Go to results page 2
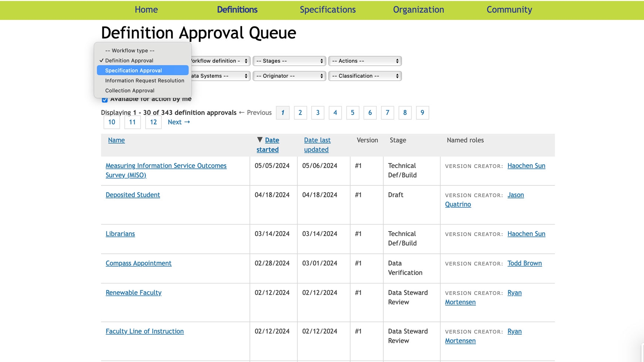Screen dimensions: 644x362 pos(300,113)
